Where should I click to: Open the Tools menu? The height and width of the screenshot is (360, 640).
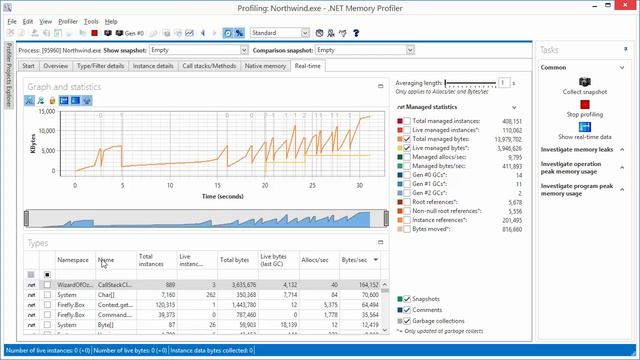91,21
